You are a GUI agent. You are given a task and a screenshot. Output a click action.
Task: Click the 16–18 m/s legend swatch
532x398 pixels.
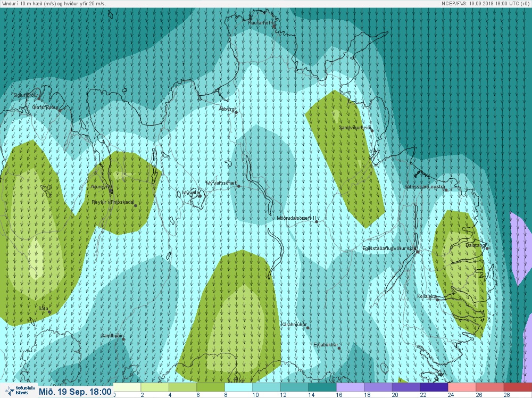(351, 387)
